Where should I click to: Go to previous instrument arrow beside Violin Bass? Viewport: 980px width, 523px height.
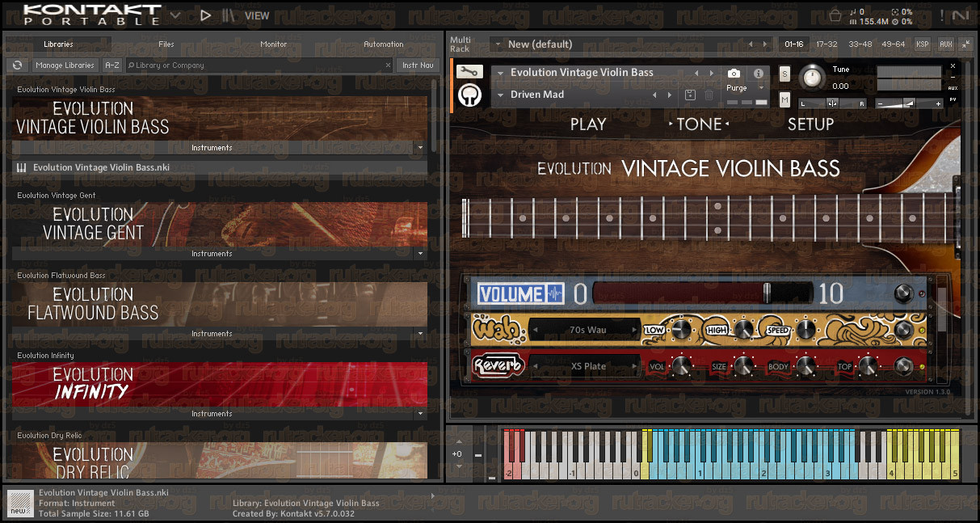pyautogui.click(x=696, y=73)
